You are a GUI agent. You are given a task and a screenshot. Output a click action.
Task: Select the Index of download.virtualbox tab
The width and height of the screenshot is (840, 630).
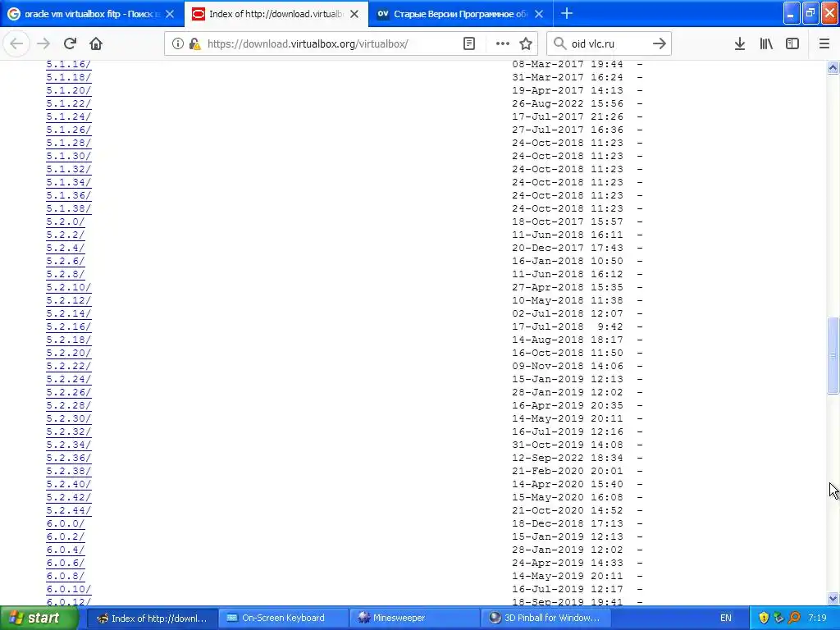[x=276, y=14]
